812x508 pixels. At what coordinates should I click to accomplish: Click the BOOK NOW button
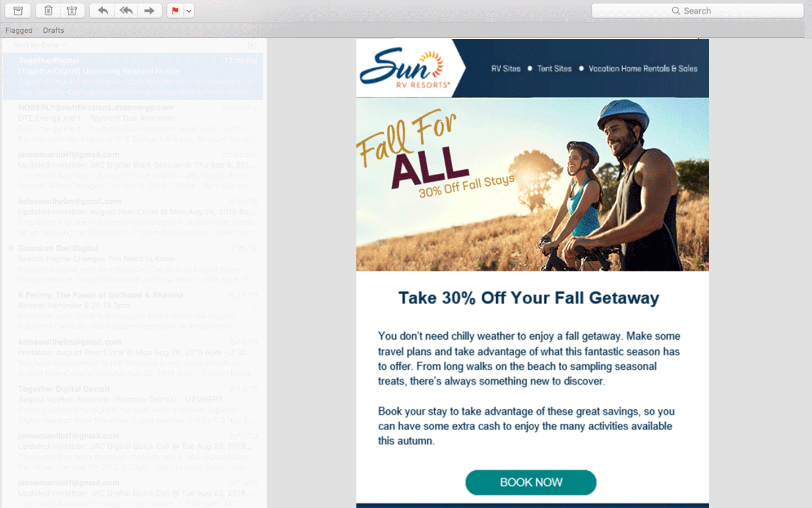click(x=531, y=483)
